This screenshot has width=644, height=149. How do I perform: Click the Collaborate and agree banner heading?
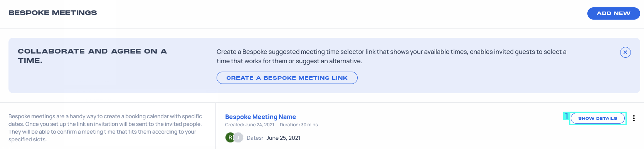coord(92,56)
